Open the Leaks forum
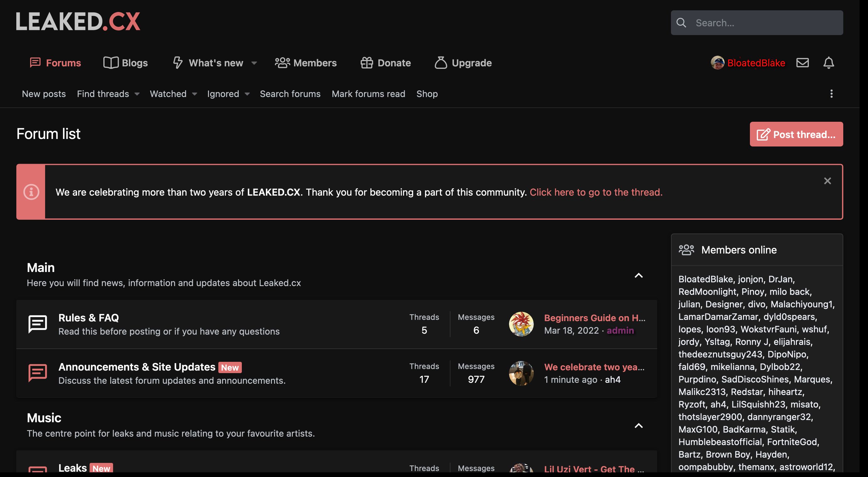The image size is (868, 477). coord(72,468)
